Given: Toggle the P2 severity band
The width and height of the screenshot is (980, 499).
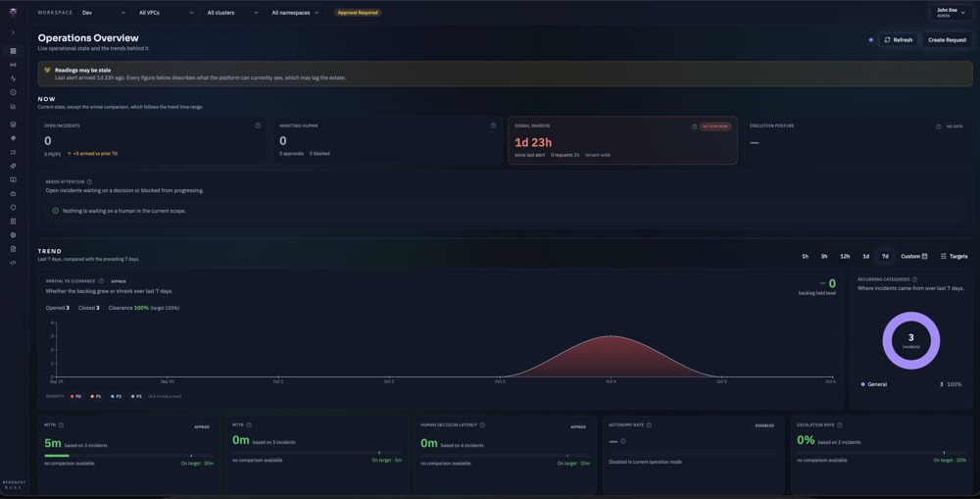Looking at the screenshot, I should [116, 396].
